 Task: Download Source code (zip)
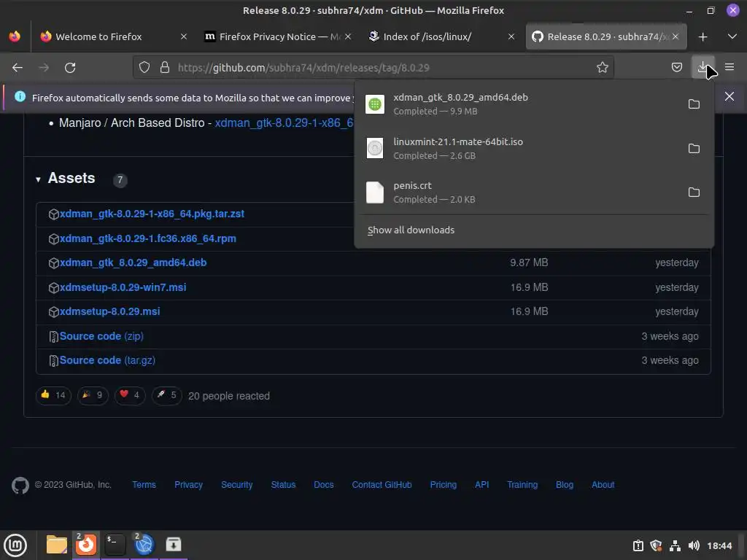coord(101,336)
